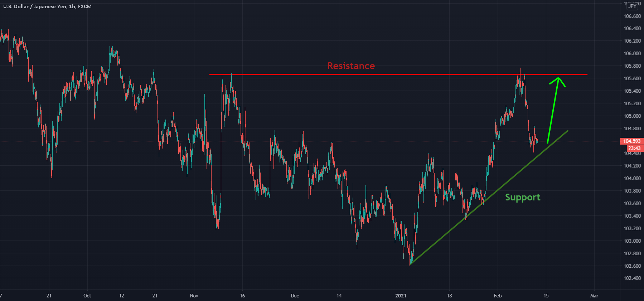Image resolution: width=644 pixels, height=301 pixels.
Task: Click the 105.400 price axis label
Action: coord(632,91)
